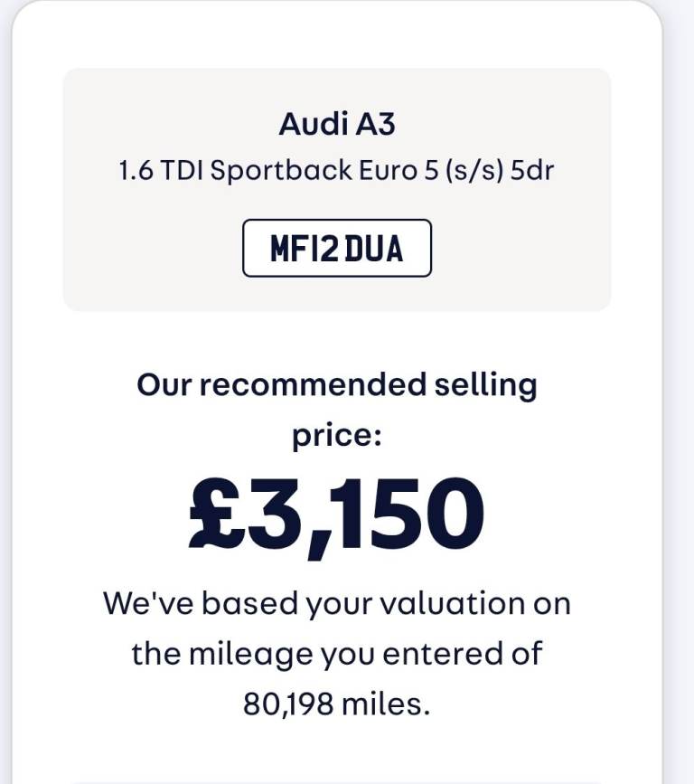This screenshot has width=694, height=784.
Task: Select the Audi A3 vehicle title
Action: (337, 124)
